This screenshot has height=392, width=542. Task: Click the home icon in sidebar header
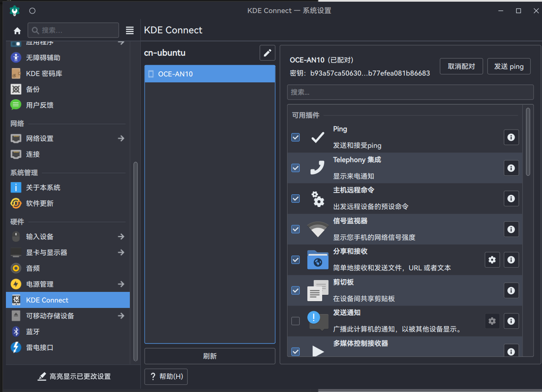coord(17,30)
